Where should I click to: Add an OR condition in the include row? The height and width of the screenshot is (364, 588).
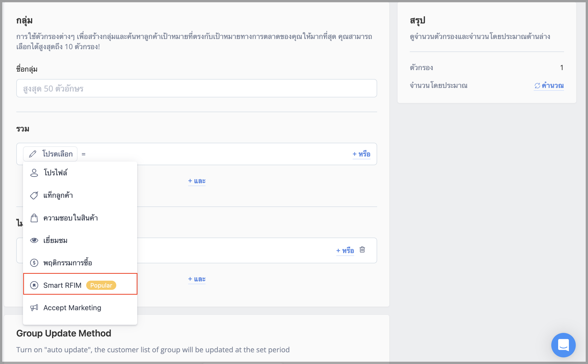(x=362, y=154)
